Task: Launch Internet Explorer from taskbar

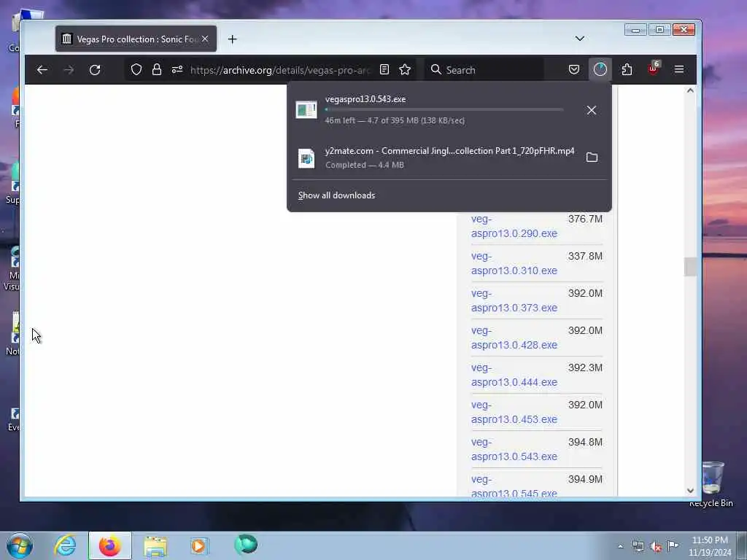Action: click(x=65, y=545)
